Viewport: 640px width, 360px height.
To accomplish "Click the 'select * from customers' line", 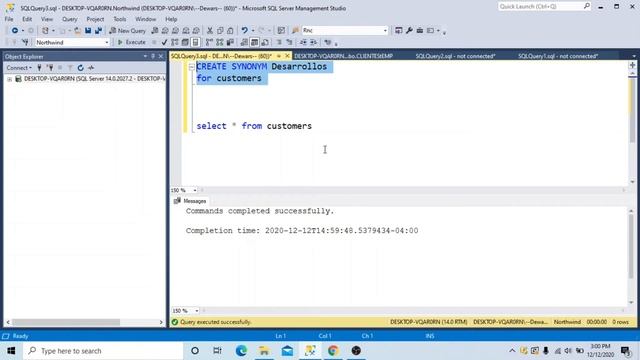I will click(x=254, y=126).
